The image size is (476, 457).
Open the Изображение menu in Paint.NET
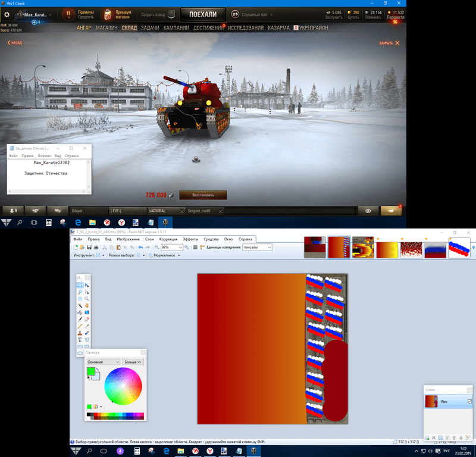point(128,239)
